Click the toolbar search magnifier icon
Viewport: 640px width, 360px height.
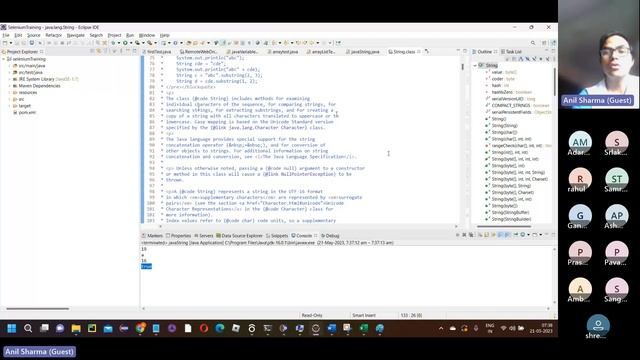(x=533, y=43)
